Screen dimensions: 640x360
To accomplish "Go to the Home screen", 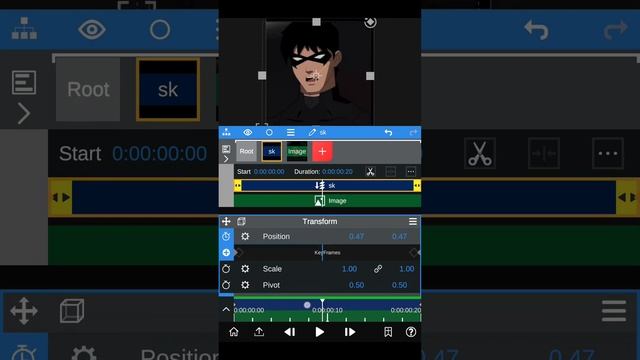I will point(233,332).
